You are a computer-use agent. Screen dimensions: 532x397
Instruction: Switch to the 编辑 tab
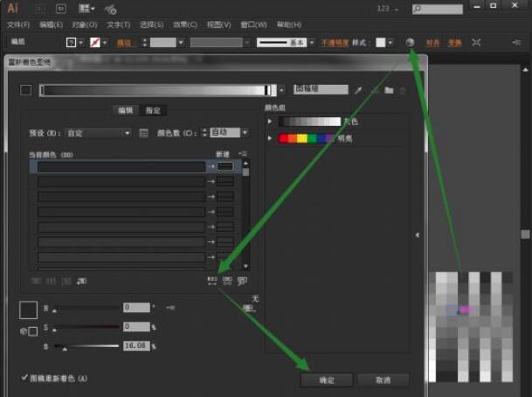(126, 110)
